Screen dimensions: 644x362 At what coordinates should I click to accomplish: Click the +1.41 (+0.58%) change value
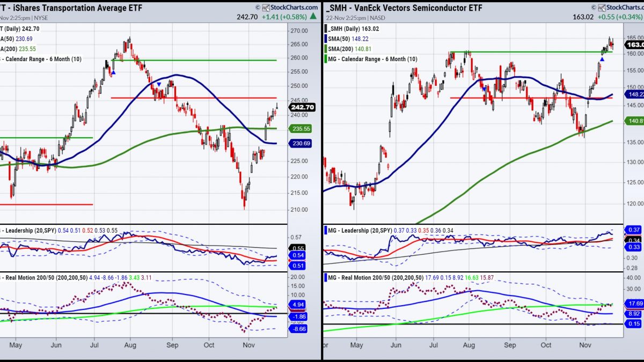click(x=285, y=17)
